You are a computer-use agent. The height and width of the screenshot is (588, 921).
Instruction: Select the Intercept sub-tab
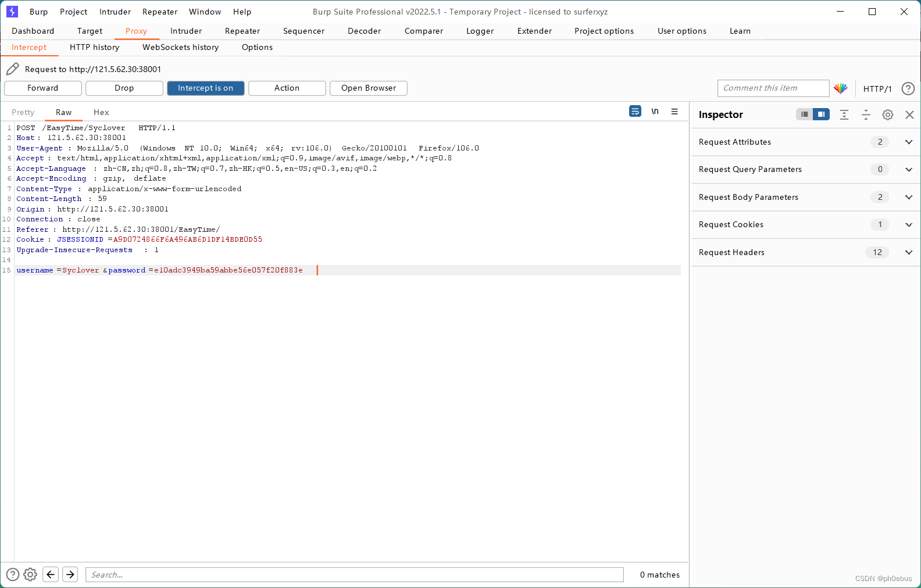pyautogui.click(x=29, y=47)
